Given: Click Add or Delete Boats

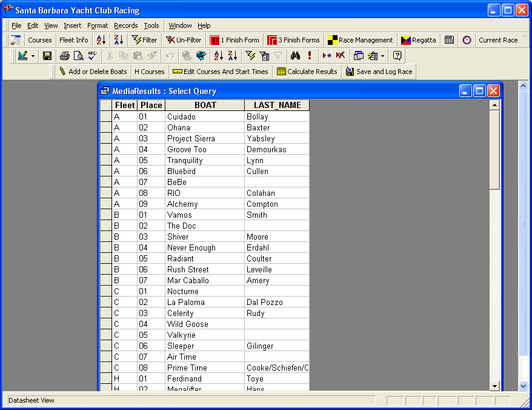Looking at the screenshot, I should (x=93, y=72).
